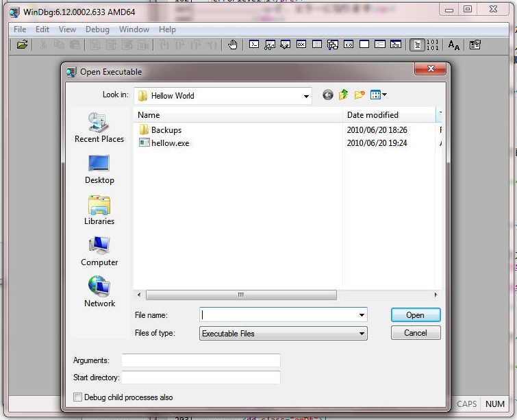Click the greyed-out Copy toolbar icon
Image resolution: width=517 pixels, height=420 pixels.
59,45
